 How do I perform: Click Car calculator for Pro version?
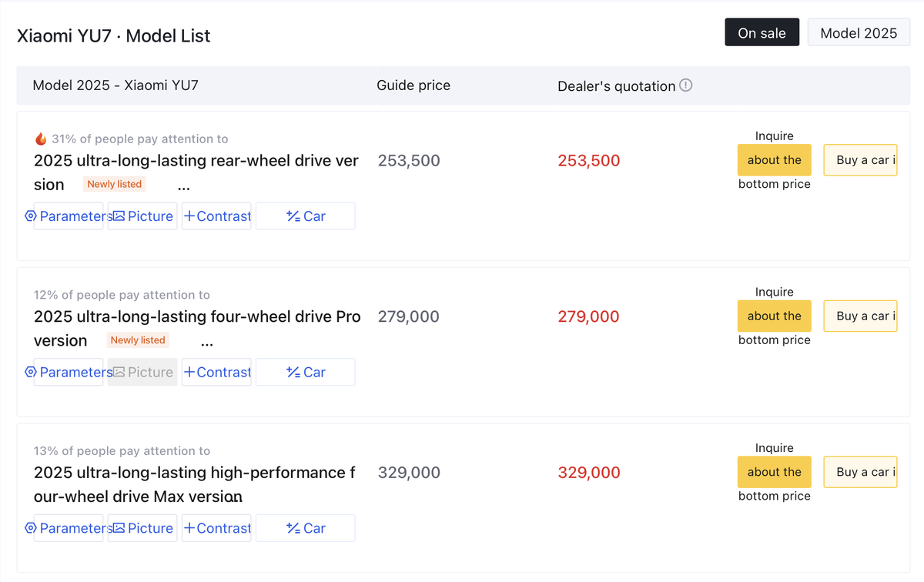306,373
